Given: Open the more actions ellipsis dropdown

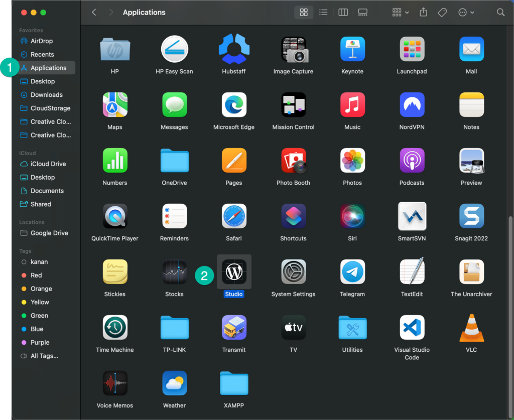Looking at the screenshot, I should tap(466, 13).
